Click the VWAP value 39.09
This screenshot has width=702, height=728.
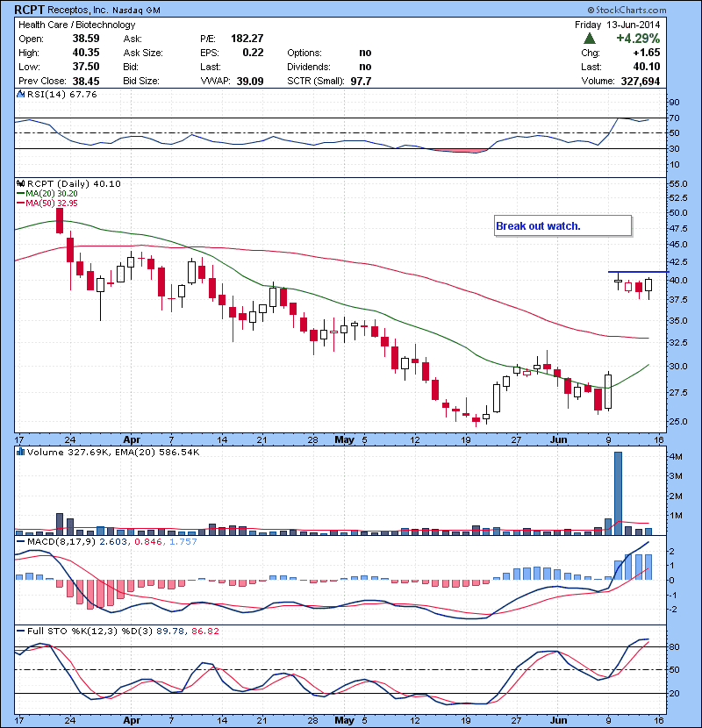tap(250, 82)
